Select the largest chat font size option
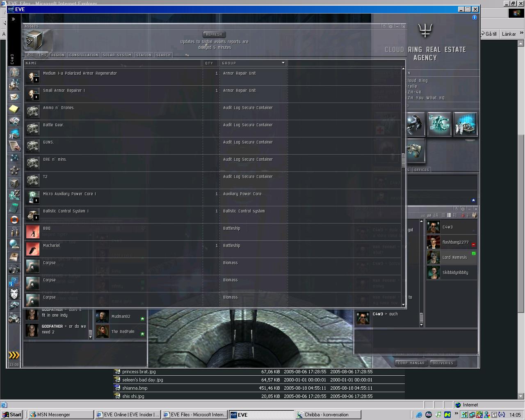The height and width of the screenshot is (420, 525). coord(436,215)
